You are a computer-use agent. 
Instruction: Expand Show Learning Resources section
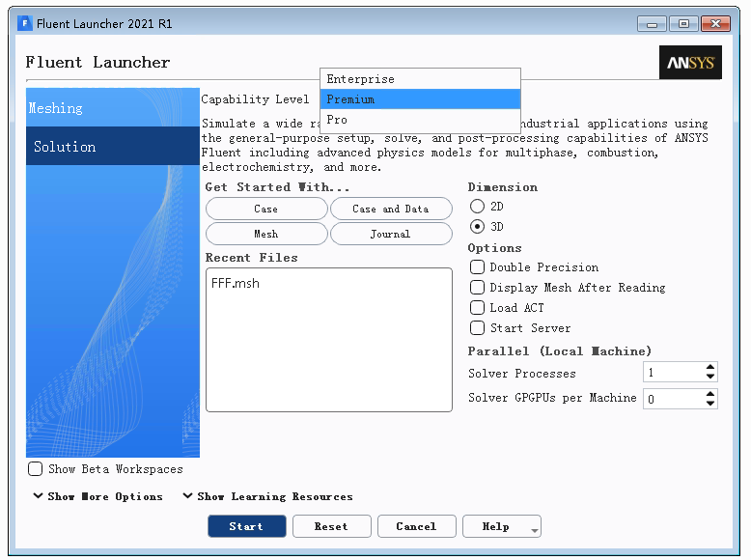coord(267,496)
